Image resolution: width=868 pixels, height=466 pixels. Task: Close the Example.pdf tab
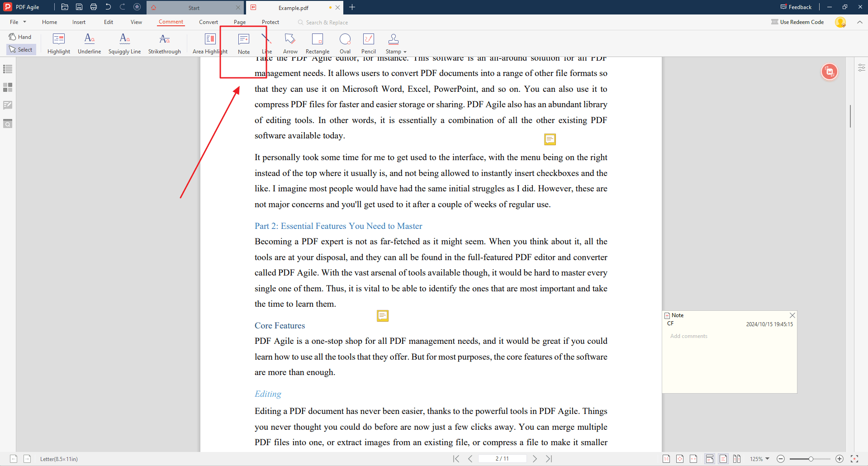pos(337,8)
